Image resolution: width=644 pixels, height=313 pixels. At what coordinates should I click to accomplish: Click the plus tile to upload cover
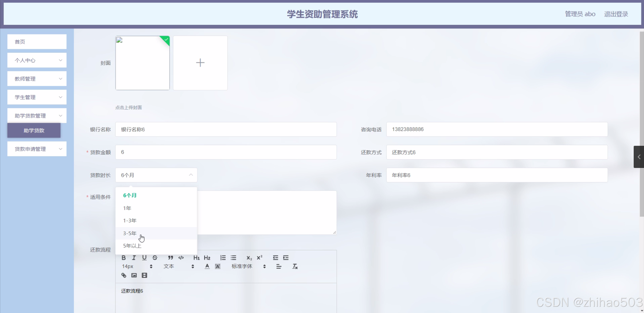pyautogui.click(x=200, y=63)
